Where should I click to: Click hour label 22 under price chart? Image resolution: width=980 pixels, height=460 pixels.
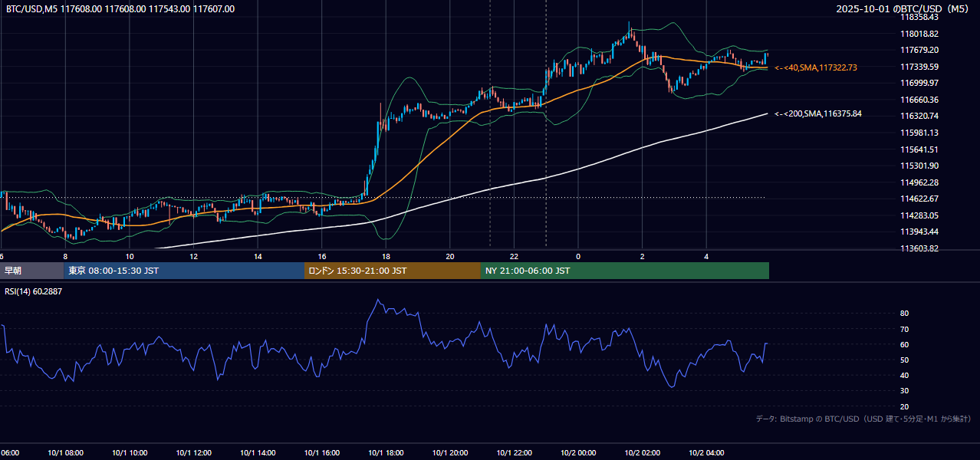point(514,256)
